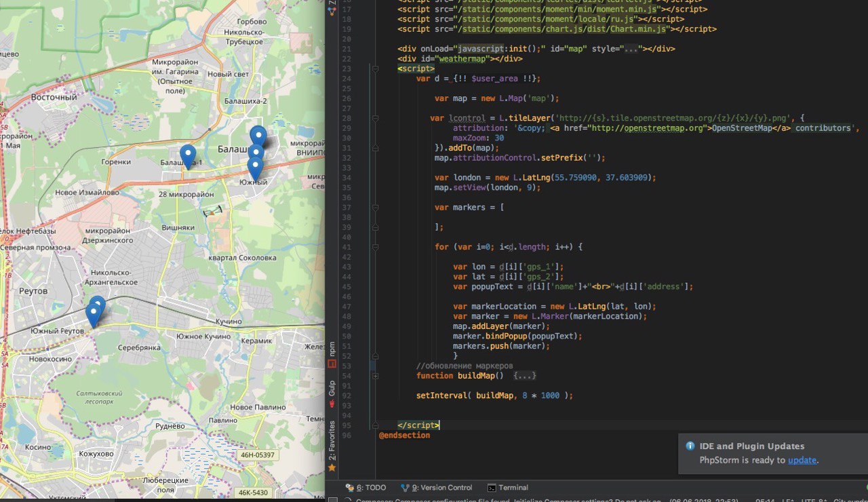
Task: Open the TODO tool window
Action: pos(366,488)
